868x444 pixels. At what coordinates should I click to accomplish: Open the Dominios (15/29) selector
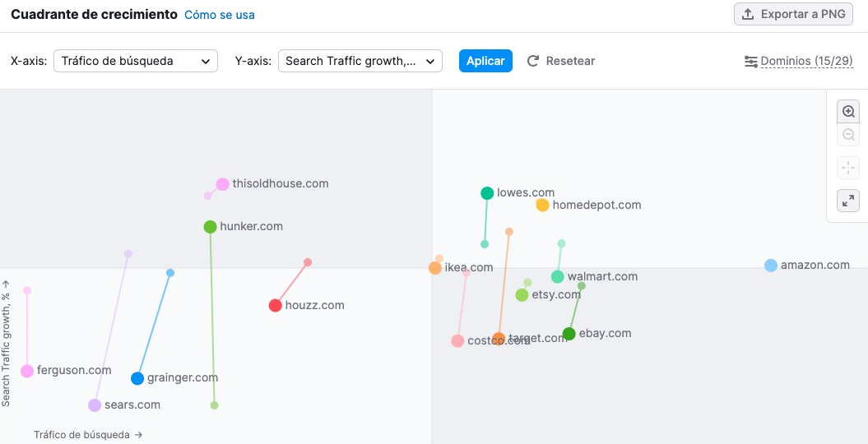[x=798, y=61]
